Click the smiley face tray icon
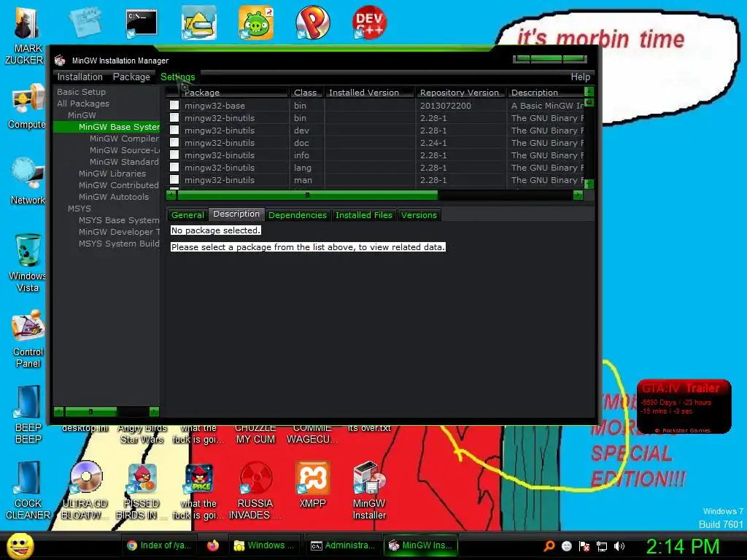This screenshot has height=560, width=747. pyautogui.click(x=566, y=546)
